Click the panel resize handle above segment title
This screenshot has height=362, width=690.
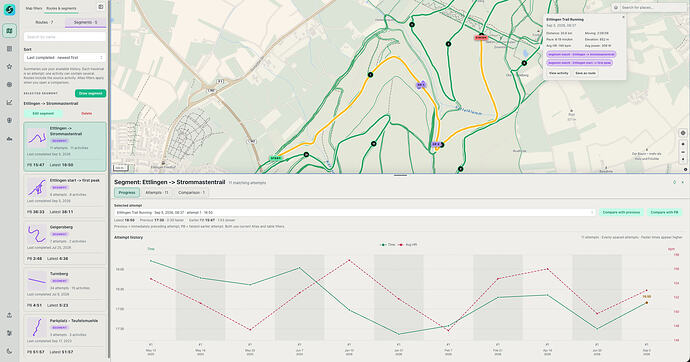tap(400, 175)
